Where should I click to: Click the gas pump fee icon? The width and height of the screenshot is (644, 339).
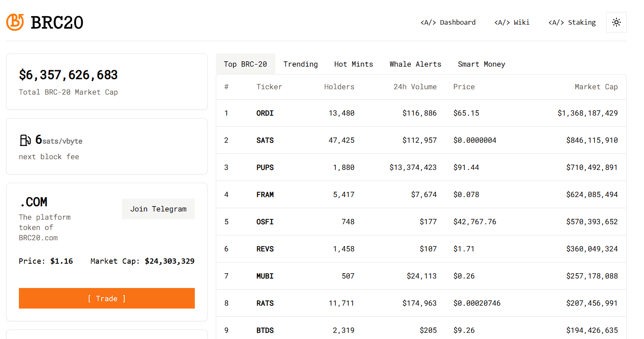25,140
